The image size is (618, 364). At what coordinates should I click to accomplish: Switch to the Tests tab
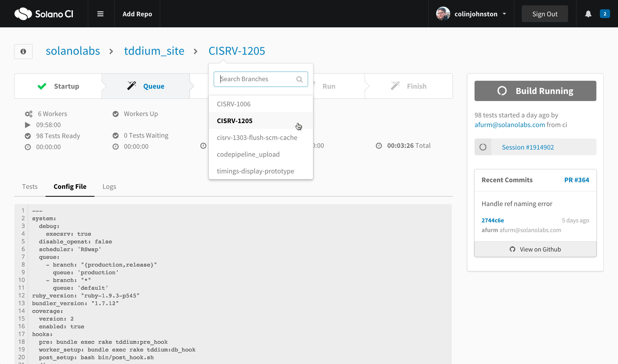(x=30, y=186)
